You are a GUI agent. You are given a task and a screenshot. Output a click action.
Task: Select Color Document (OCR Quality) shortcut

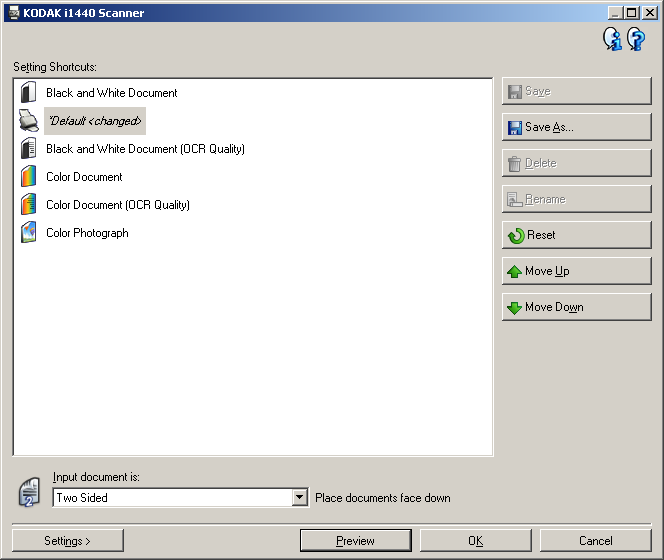tap(118, 205)
